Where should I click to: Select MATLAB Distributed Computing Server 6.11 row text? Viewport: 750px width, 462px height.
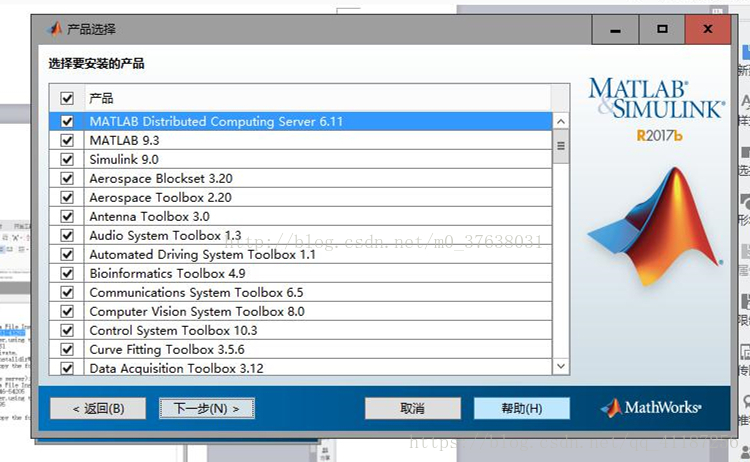[x=216, y=121]
